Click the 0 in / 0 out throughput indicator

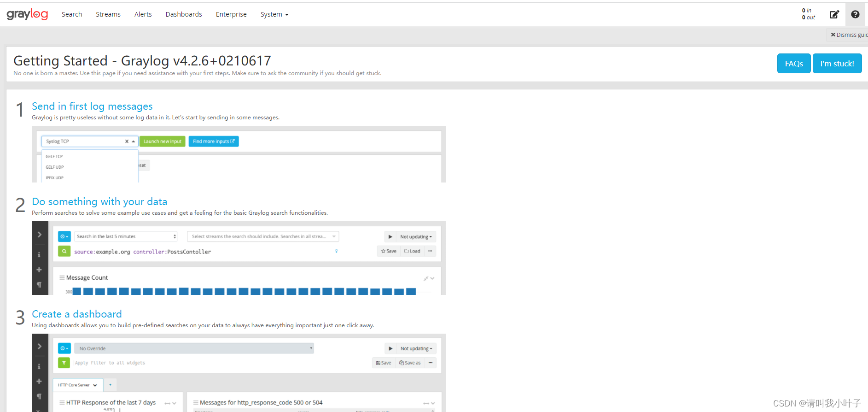click(x=809, y=14)
